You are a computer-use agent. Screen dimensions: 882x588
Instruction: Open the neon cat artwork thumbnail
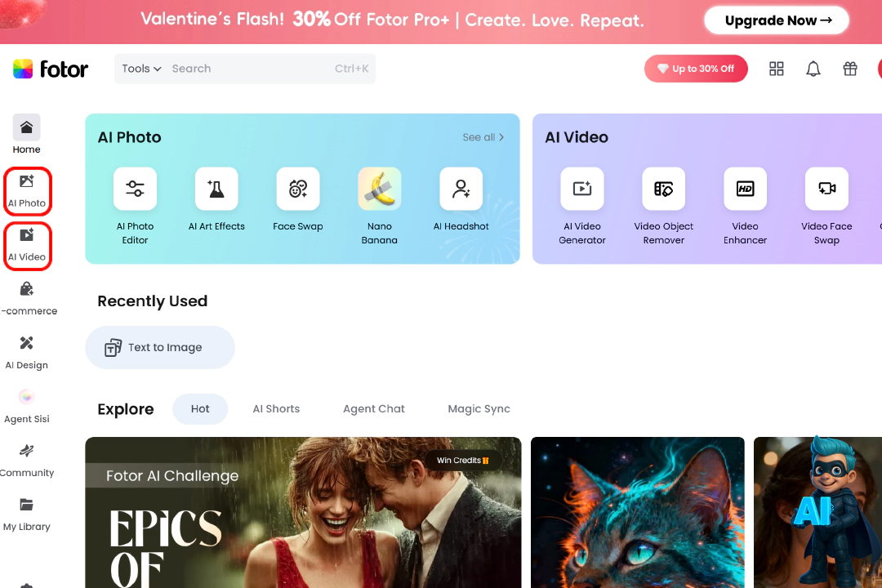[637, 512]
